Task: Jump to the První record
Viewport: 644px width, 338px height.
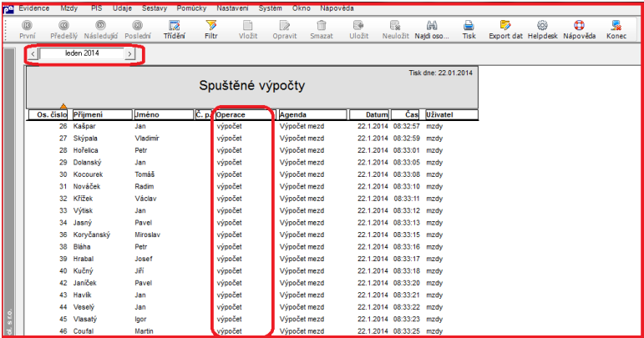Action: tap(27, 30)
